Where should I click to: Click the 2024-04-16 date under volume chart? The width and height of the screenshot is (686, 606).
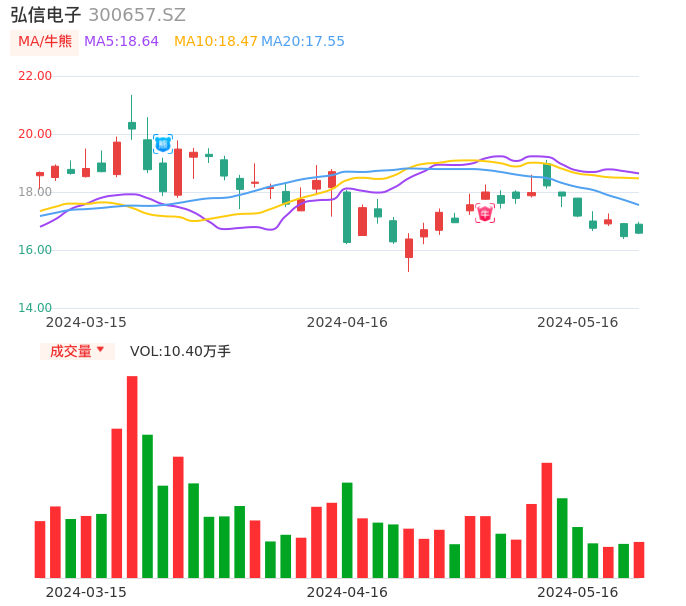[347, 592]
